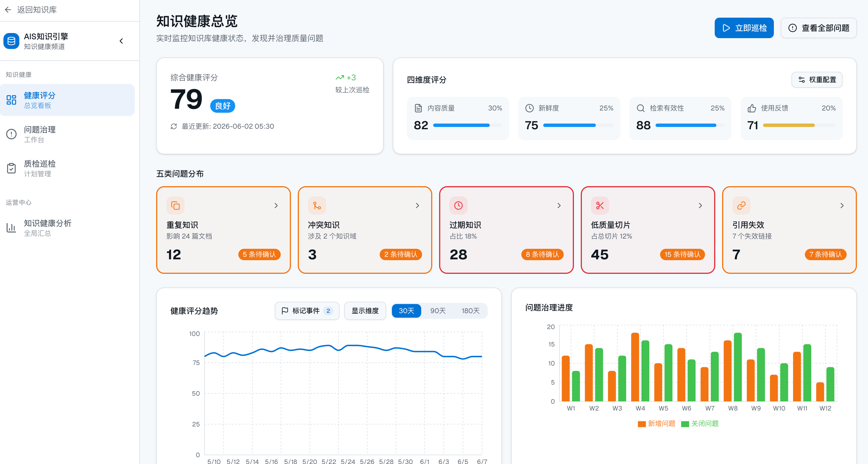Start inspection with 立即巡检 button
The width and height of the screenshot is (868, 464).
point(744,28)
